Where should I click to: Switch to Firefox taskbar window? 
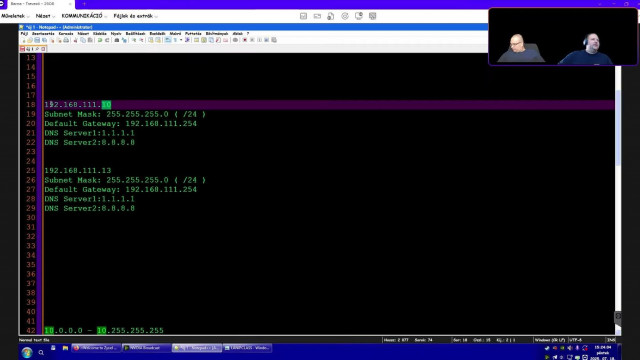[96, 348]
